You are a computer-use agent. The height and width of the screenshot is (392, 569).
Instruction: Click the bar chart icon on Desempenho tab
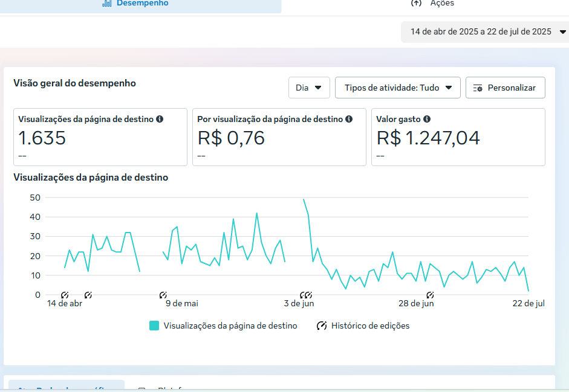(107, 3)
